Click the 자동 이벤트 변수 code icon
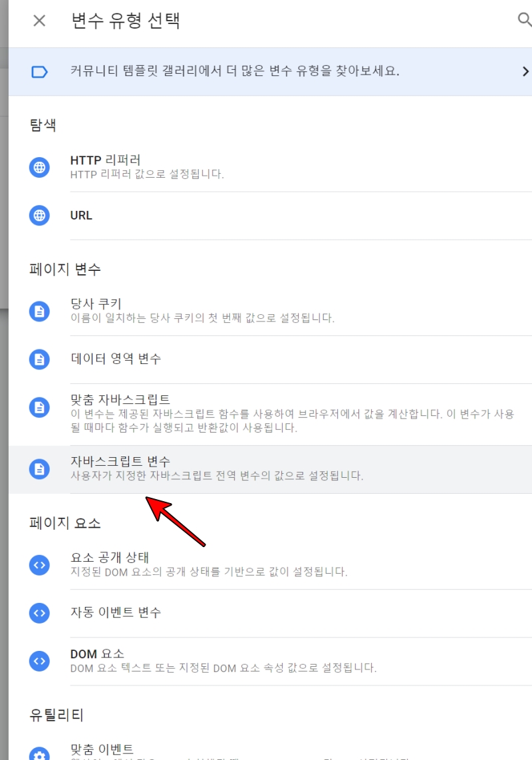 [x=39, y=614]
